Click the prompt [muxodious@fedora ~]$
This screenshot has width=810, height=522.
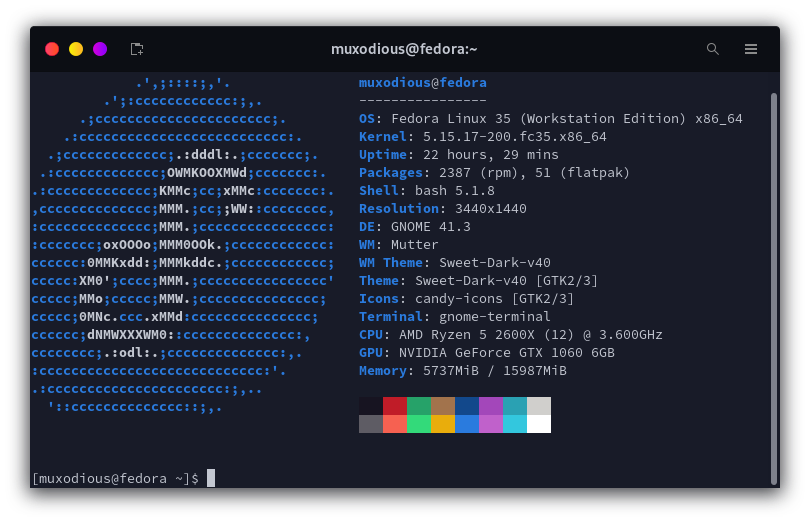point(115,479)
